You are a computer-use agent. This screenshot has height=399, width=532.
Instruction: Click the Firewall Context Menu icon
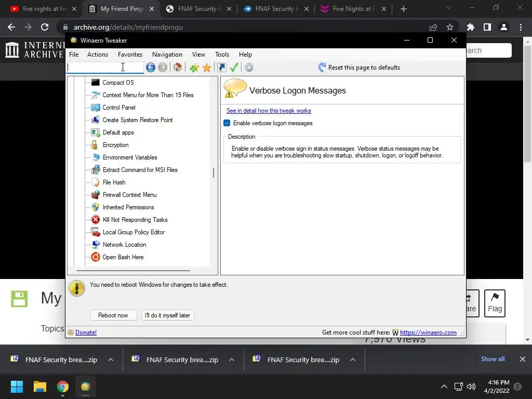[x=96, y=195]
